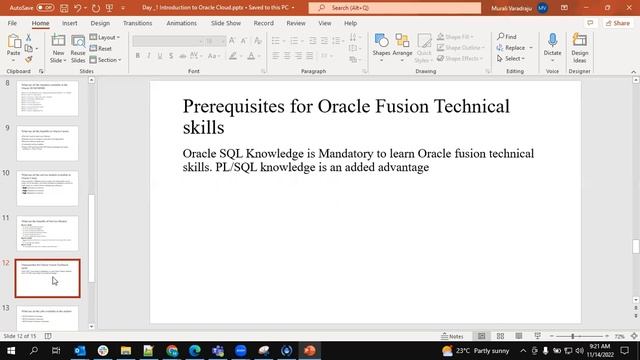Toggle ribbon display options icon
This screenshot has width=640, height=360.
[x=564, y=8]
